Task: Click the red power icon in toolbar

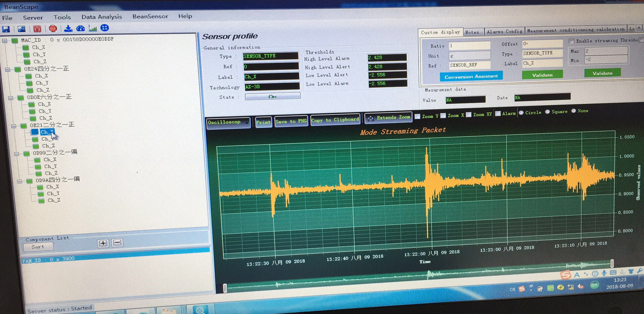Action: click(37, 29)
